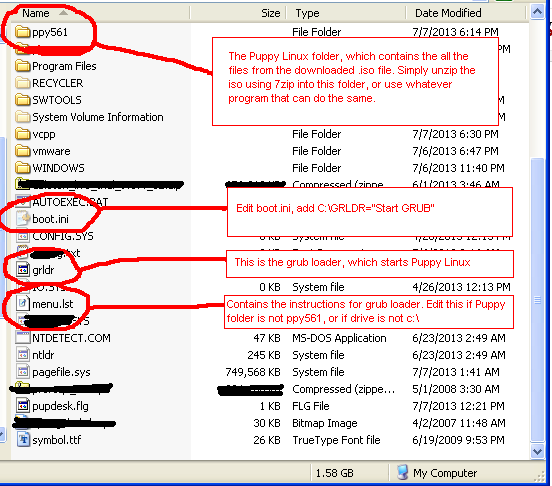Select the menu.lst file name
The image size is (552, 486).
click(53, 304)
